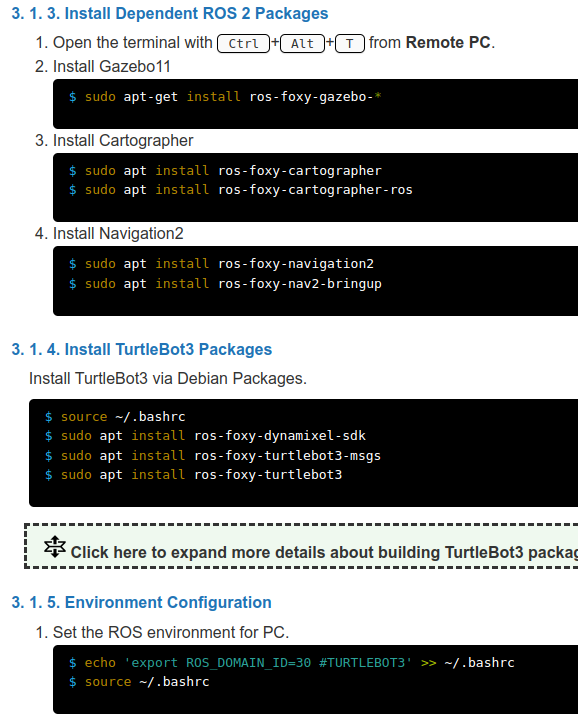Click 'Install TurtleBot3 via Debian Packages.' text
This screenshot has height=722, width=578.
pyautogui.click(x=168, y=378)
